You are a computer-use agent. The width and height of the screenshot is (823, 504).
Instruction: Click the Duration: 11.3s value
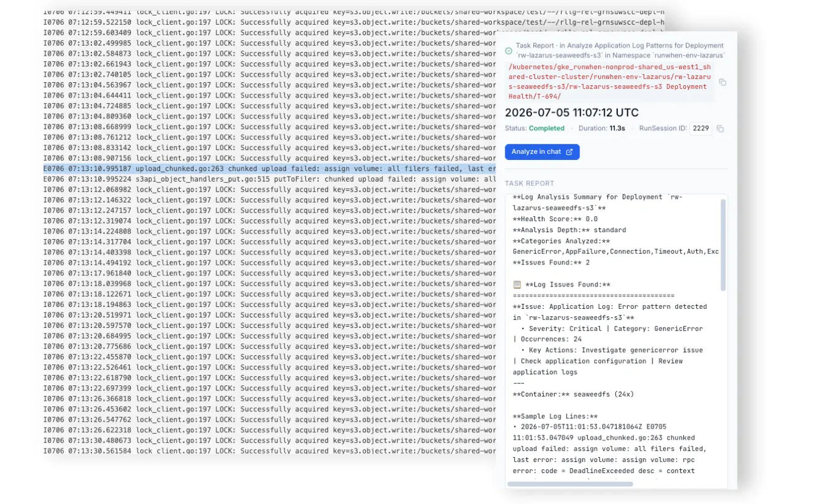[x=601, y=128]
